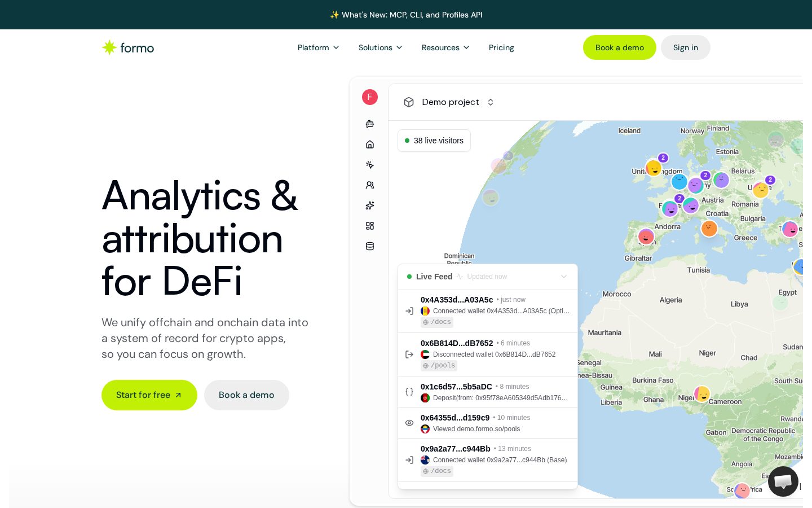Open the chat widget bubble

(783, 481)
